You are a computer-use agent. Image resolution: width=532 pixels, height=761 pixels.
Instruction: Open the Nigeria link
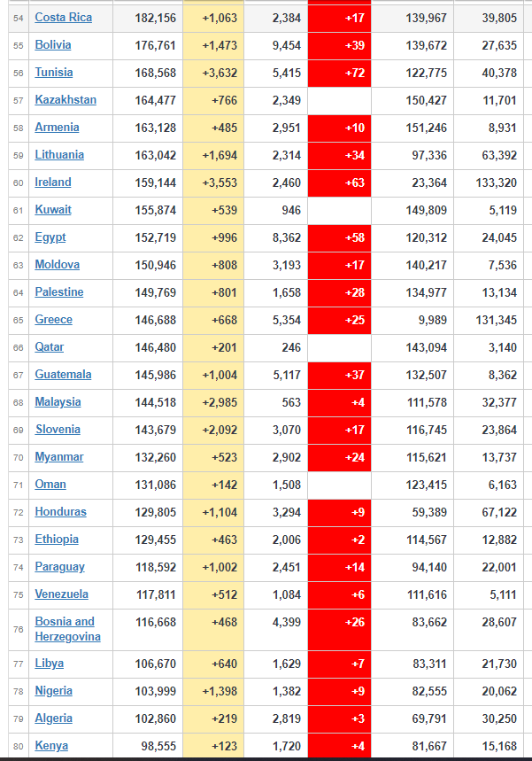[x=53, y=691]
